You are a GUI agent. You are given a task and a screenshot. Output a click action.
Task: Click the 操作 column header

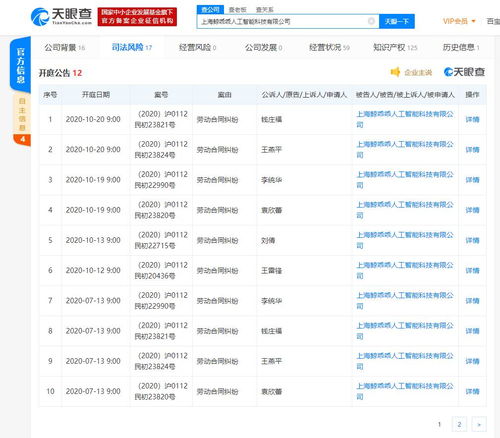(472, 95)
